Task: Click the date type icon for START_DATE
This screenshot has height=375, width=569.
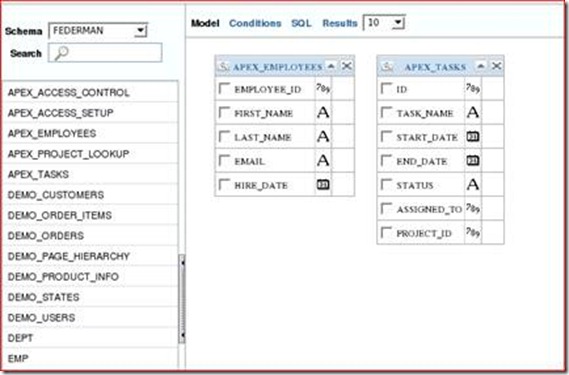Action: click(473, 136)
